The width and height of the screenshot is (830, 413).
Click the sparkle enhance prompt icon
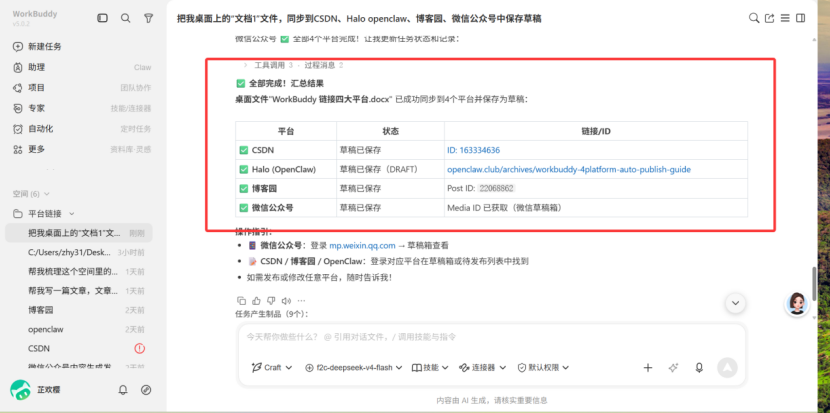[673, 367]
